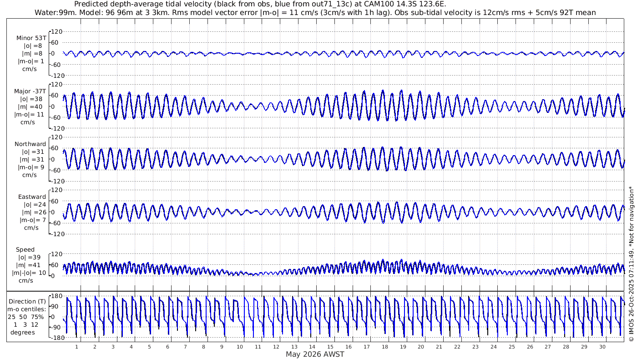Image resolution: width=637 pixels, height=364 pixels.
Task: Select day 15 on the time axis
Action: tap(330, 347)
